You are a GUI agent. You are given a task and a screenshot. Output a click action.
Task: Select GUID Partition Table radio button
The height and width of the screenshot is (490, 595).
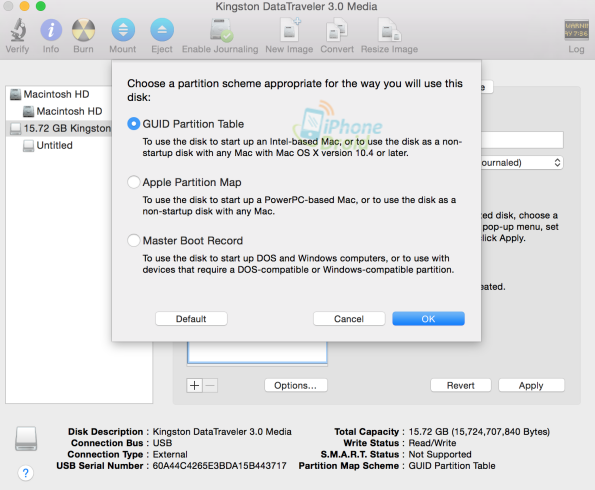(134, 124)
